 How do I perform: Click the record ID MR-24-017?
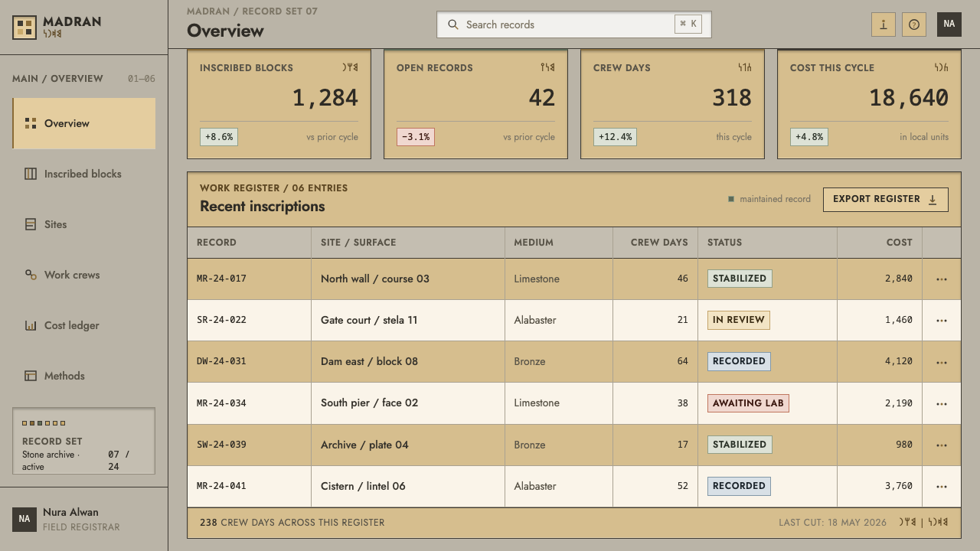[x=221, y=279]
